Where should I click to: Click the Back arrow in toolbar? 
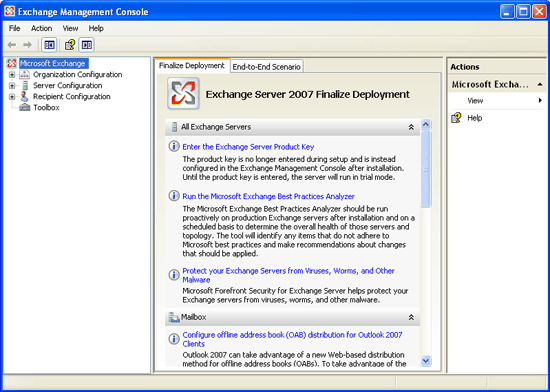click(x=12, y=45)
